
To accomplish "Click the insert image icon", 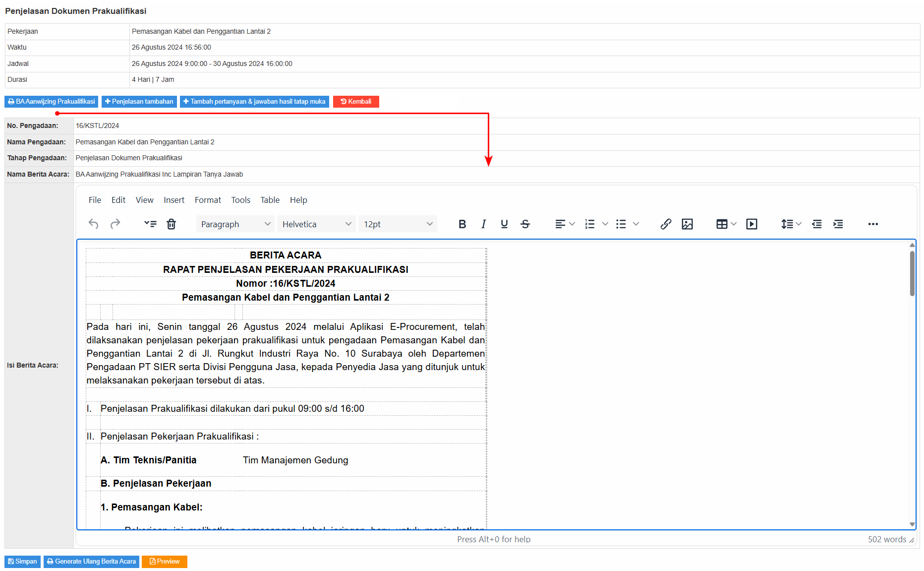I will click(x=687, y=224).
